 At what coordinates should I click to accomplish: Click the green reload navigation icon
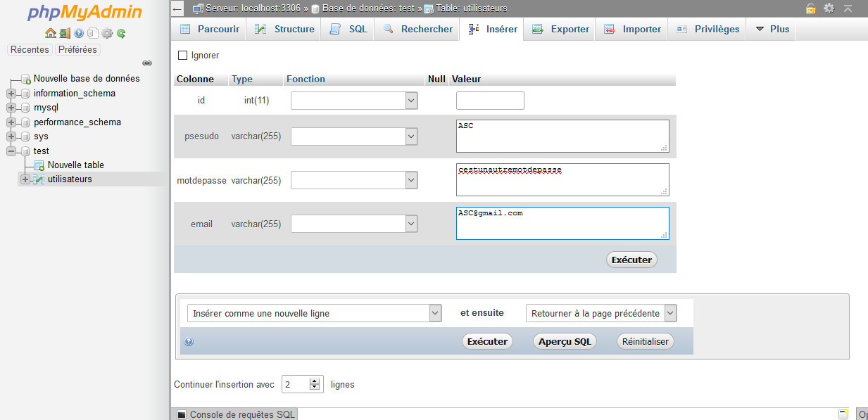(x=121, y=33)
